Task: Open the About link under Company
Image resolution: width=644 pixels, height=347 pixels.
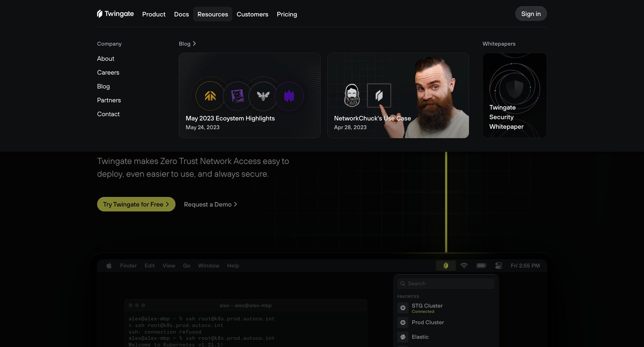Action: point(106,58)
